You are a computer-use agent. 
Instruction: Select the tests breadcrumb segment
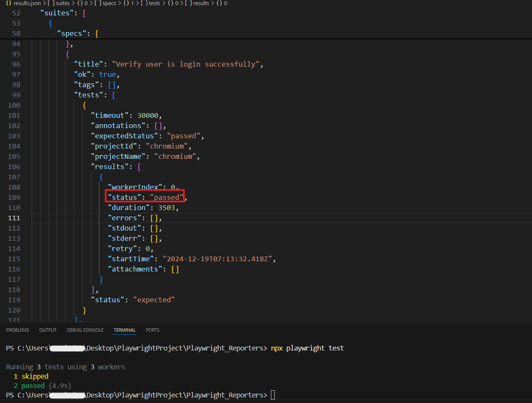click(151, 3)
